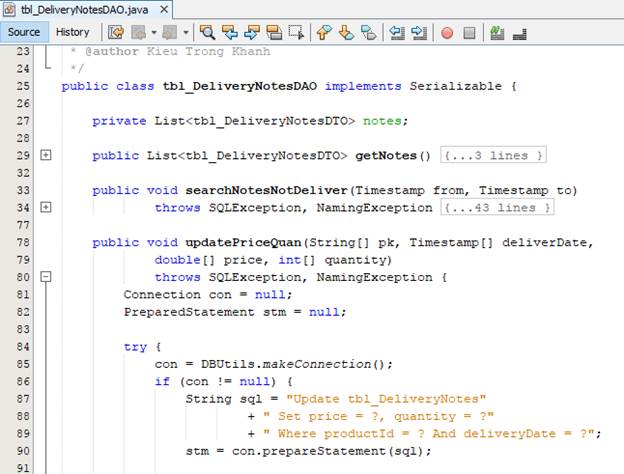This screenshot has width=624, height=474.
Task: Toggle Rectangular Selection mode
Action: coord(296,32)
